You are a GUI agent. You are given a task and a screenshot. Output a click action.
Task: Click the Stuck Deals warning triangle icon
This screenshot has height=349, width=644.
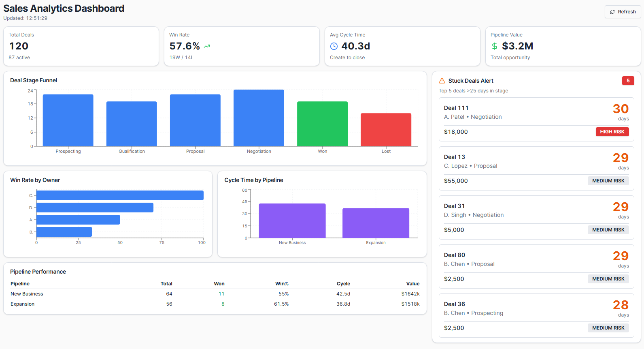442,81
